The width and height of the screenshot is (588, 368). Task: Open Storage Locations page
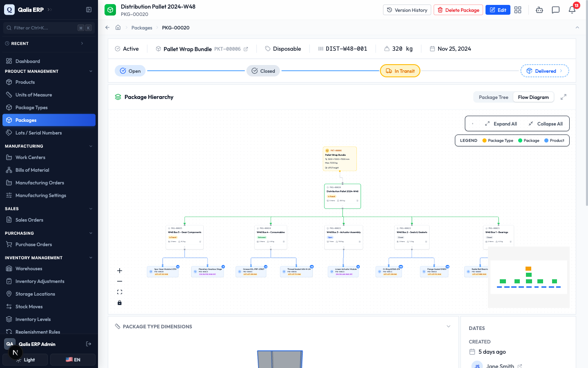(x=49, y=294)
